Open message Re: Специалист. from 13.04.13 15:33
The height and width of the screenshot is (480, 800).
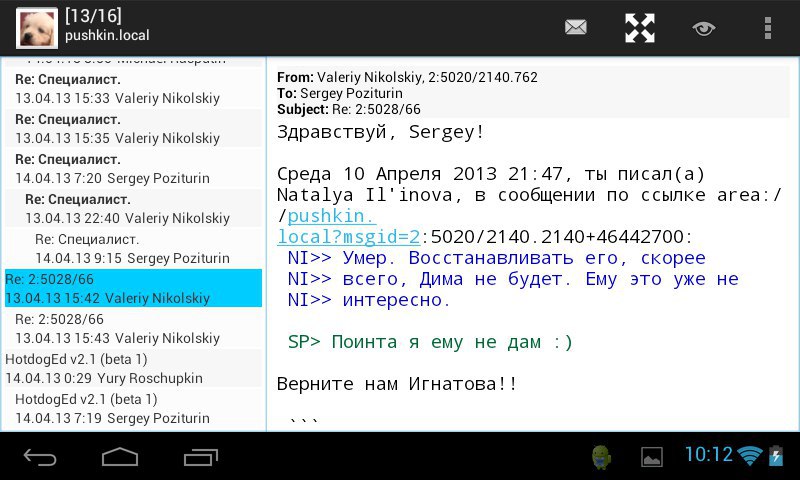pyautogui.click(x=133, y=89)
